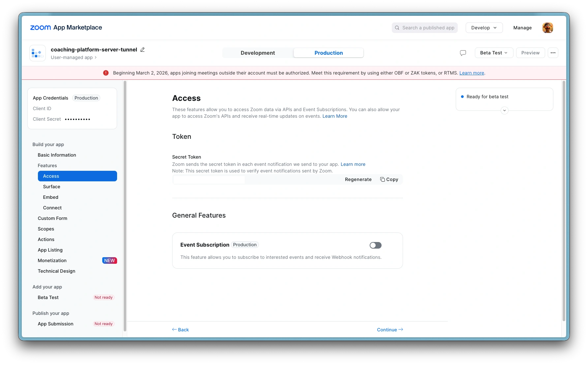Screen dimensions: 588x365
Task: Switch to the Development tab
Action: point(258,53)
